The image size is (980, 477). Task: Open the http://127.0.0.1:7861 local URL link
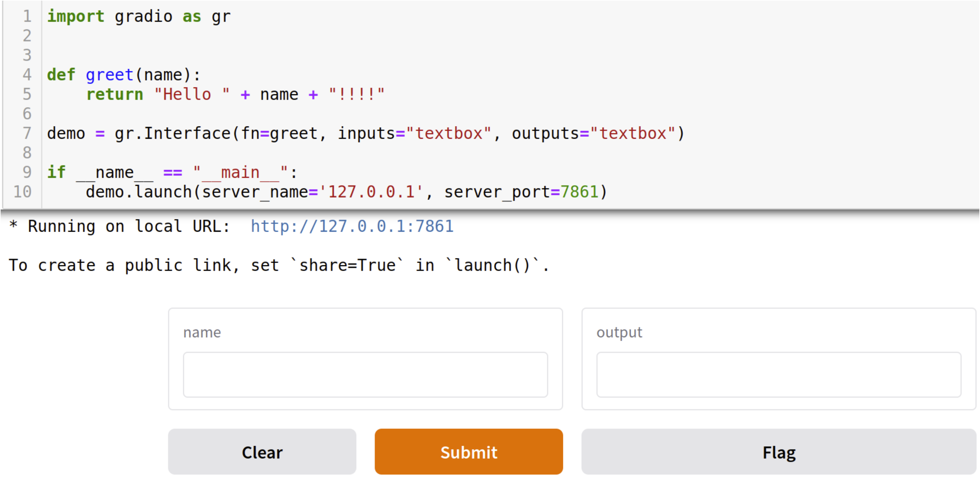(x=352, y=226)
